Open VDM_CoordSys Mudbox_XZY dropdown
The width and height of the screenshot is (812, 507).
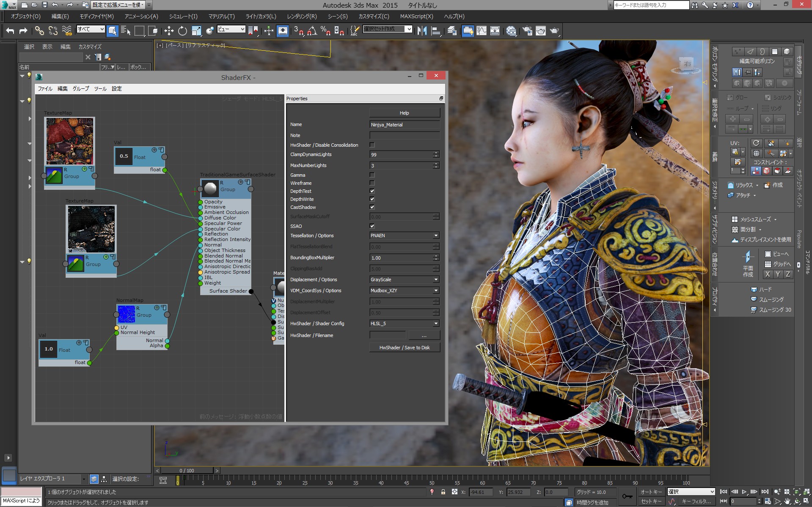(x=404, y=290)
